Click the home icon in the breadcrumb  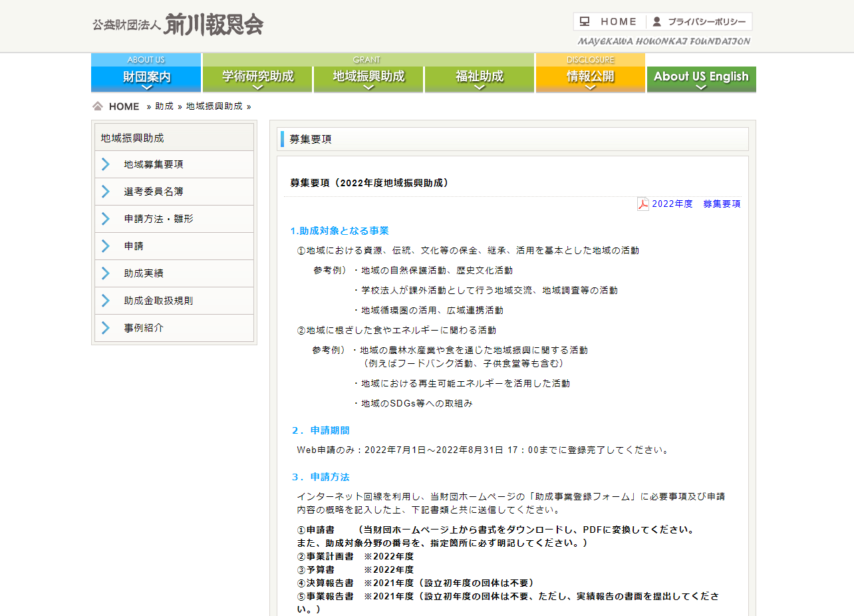(x=98, y=106)
